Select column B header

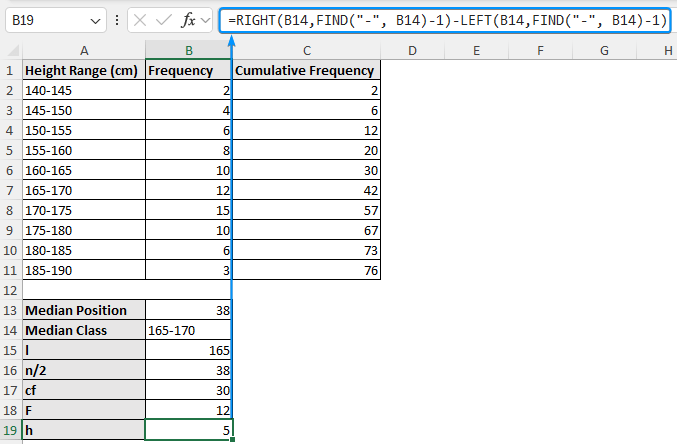pos(188,50)
